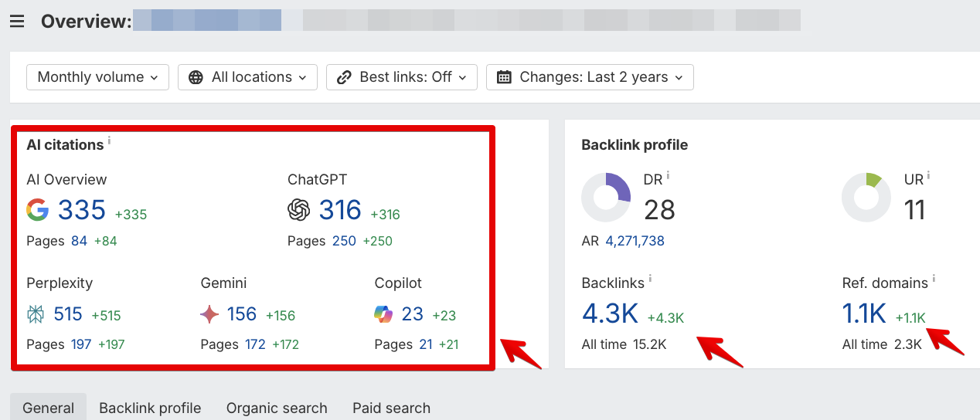Switch to the Organic search tab
The width and height of the screenshot is (980, 420).
point(277,408)
